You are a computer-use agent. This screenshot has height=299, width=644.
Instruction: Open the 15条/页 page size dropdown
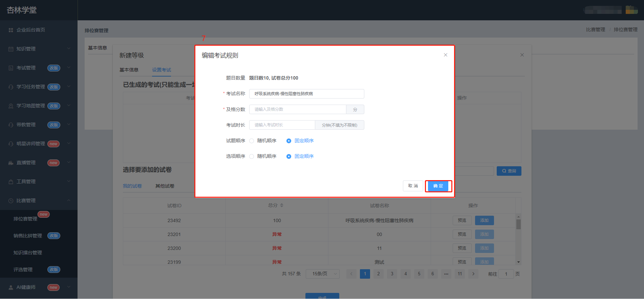323,274
